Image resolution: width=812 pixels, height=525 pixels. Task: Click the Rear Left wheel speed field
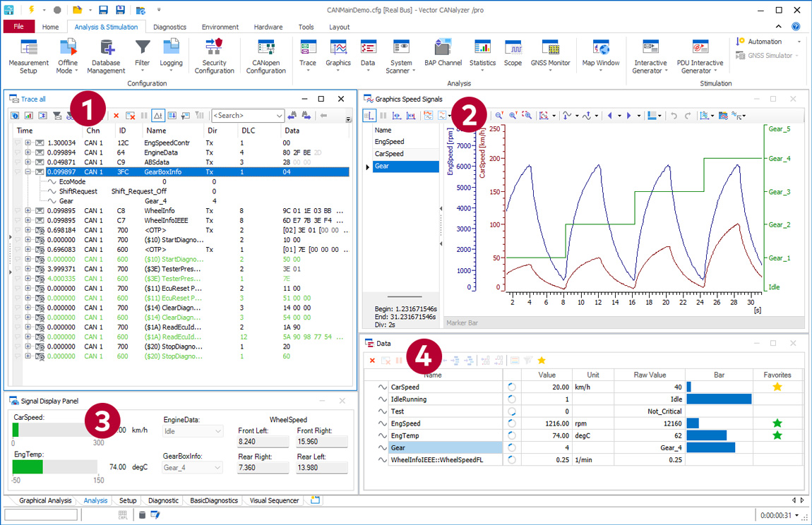(x=321, y=468)
